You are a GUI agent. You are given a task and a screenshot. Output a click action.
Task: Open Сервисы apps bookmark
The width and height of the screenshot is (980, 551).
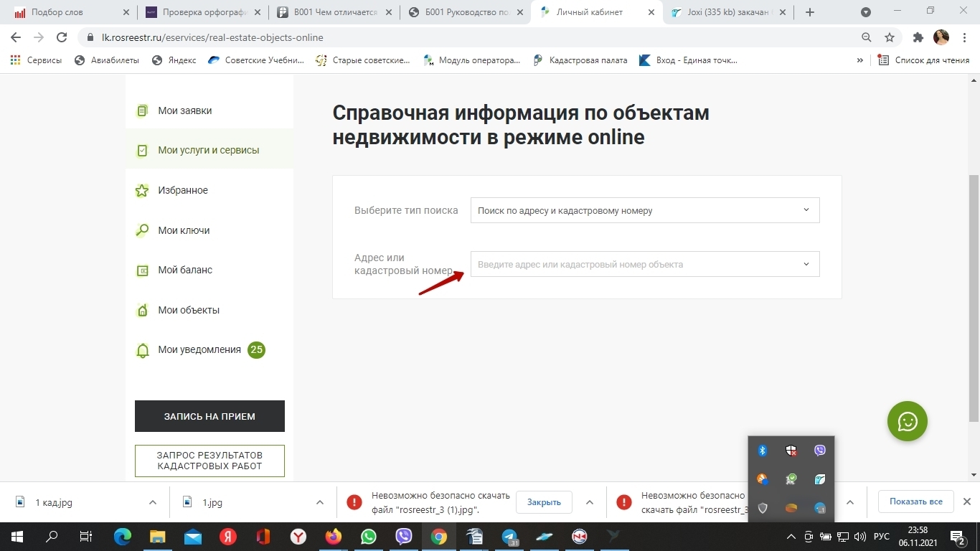[36, 60]
